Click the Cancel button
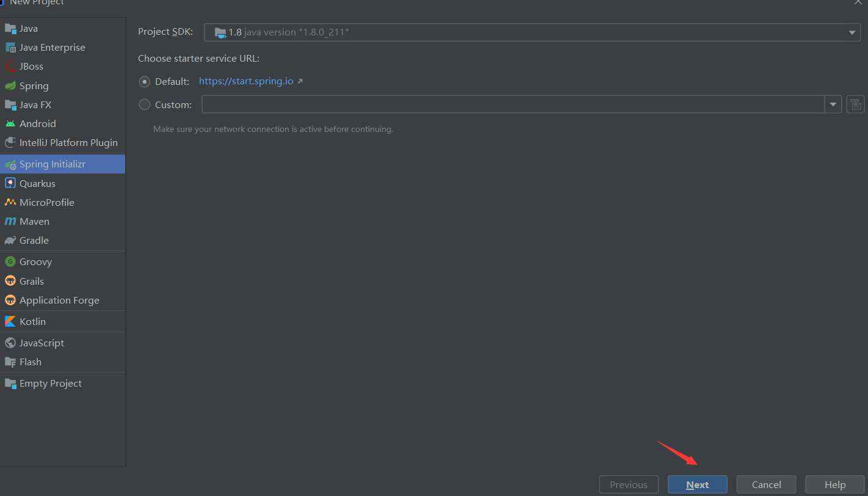This screenshot has width=868, height=496. click(x=766, y=484)
